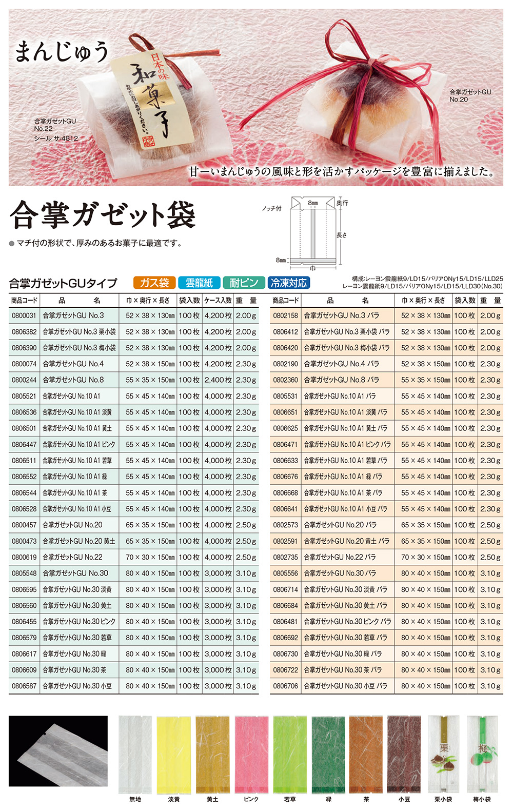Image resolution: width=513 pixels, height=812 pixels.
Task: Click the orange ガス袋 badge
Action: click(x=154, y=283)
